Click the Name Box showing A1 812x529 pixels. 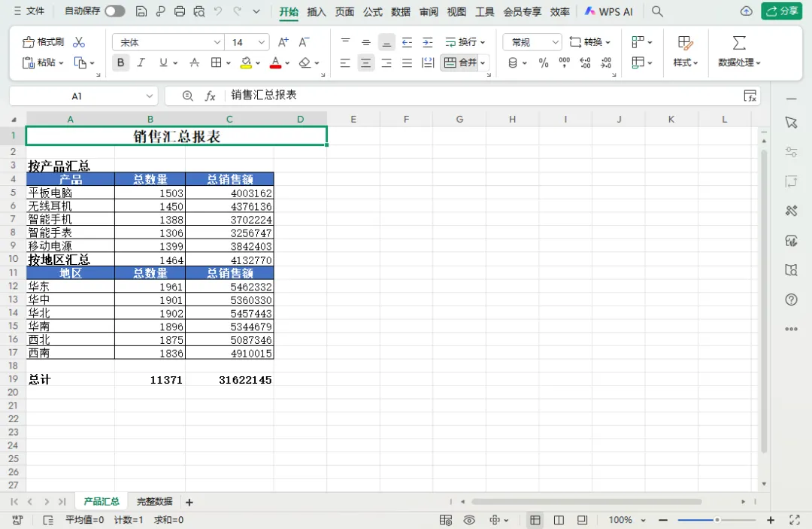77,96
